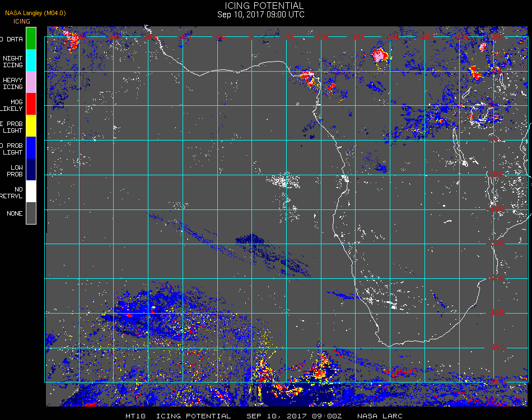The height and width of the screenshot is (420, 532).
Task: Click 'NASA LARC' in the footer
Action: pyautogui.click(x=380, y=416)
